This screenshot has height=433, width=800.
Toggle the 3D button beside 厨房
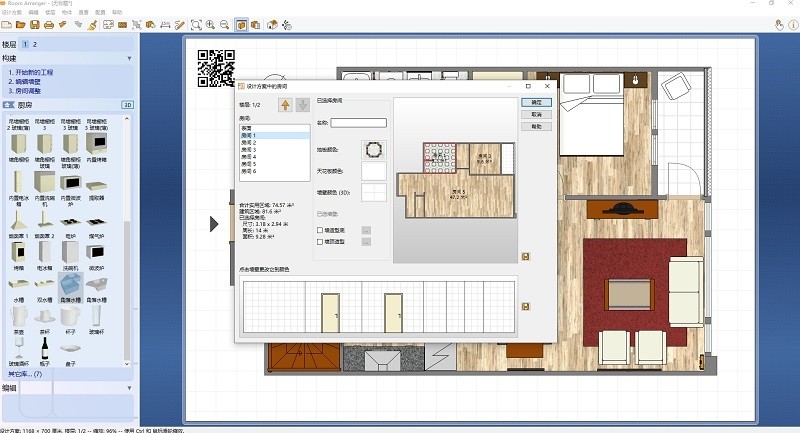pyautogui.click(x=127, y=104)
